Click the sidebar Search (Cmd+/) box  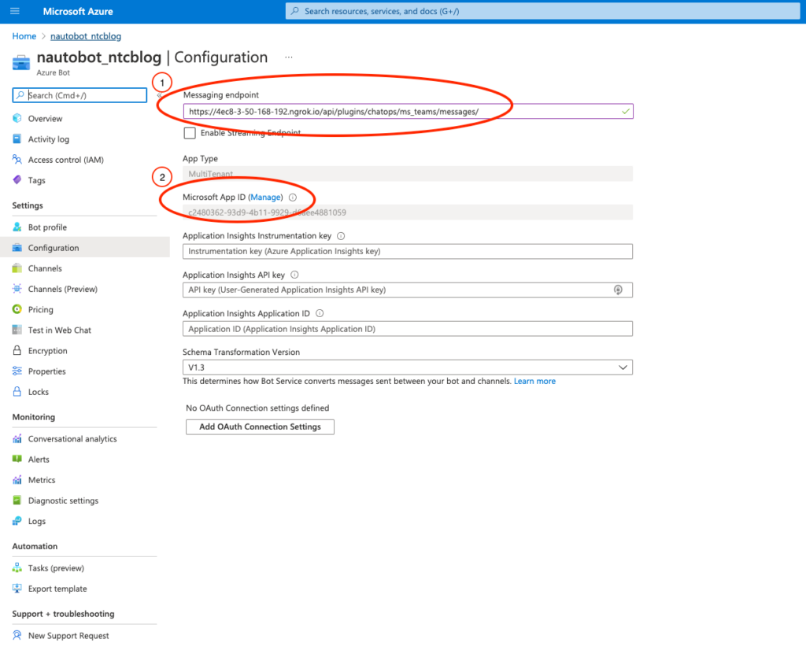pyautogui.click(x=79, y=95)
